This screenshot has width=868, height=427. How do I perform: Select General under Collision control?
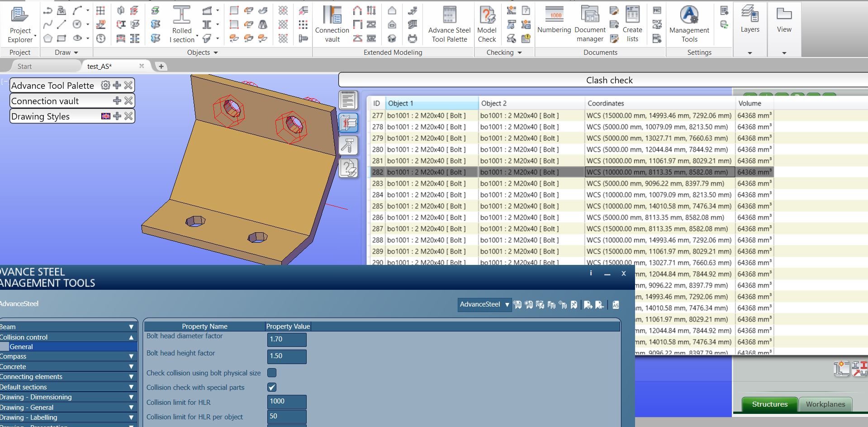[68, 346]
